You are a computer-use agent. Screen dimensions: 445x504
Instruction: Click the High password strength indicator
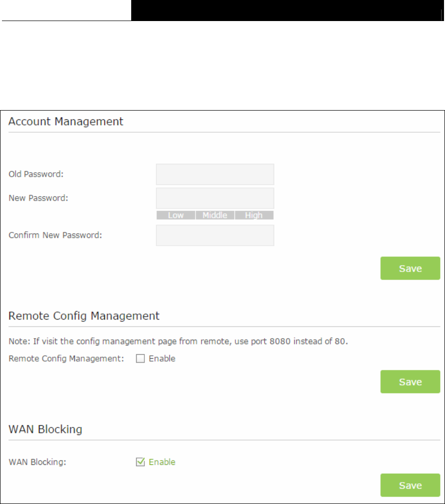point(254,215)
